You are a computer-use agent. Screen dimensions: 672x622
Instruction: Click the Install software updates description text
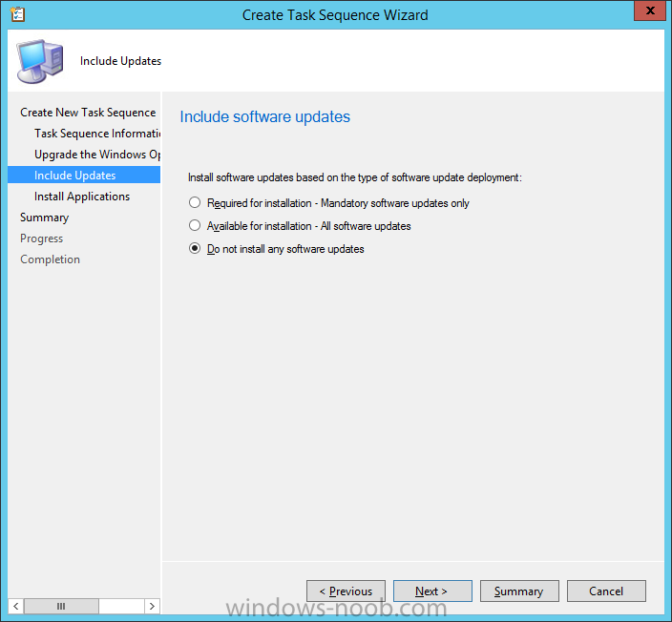click(355, 177)
